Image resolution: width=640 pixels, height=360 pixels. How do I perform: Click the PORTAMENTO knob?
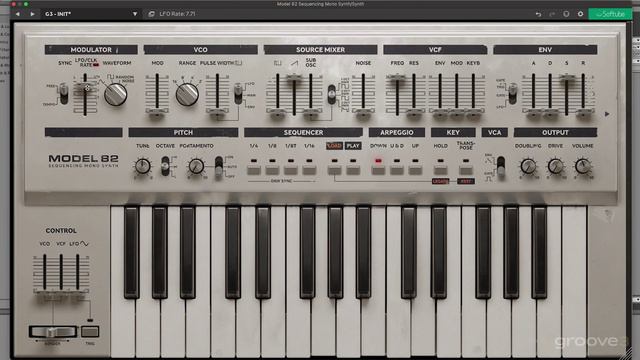pos(196,166)
